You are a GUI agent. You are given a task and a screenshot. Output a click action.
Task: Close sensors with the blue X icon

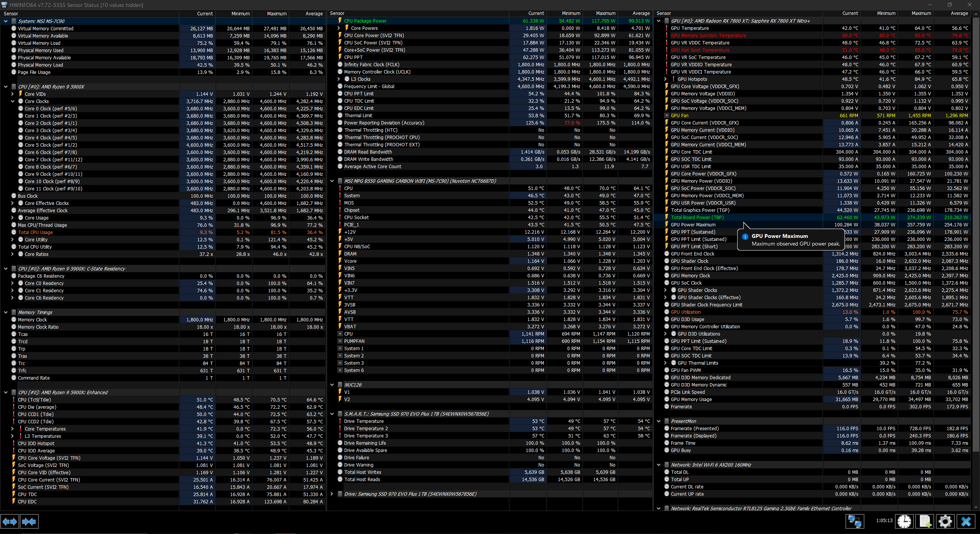click(966, 521)
